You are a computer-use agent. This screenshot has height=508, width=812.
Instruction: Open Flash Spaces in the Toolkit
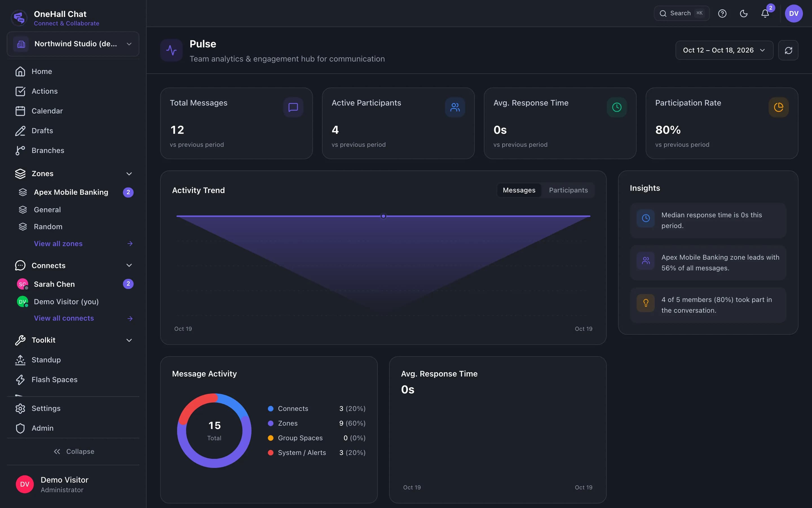[x=73, y=380]
